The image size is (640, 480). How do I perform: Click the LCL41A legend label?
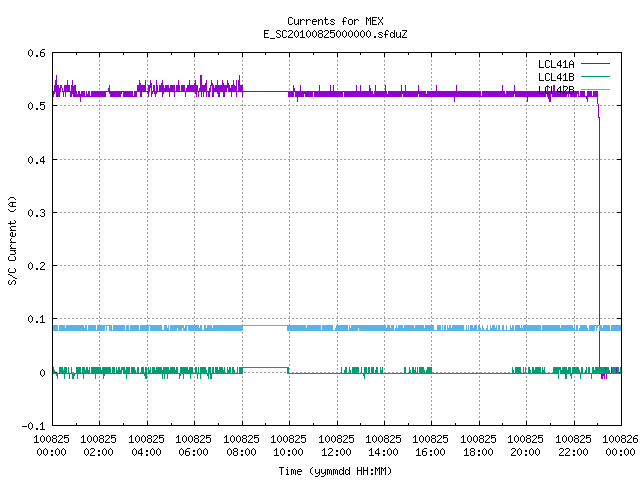(556, 64)
